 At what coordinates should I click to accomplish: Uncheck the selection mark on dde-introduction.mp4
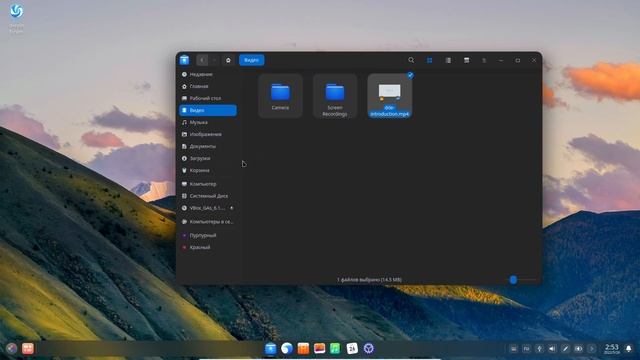pos(410,75)
